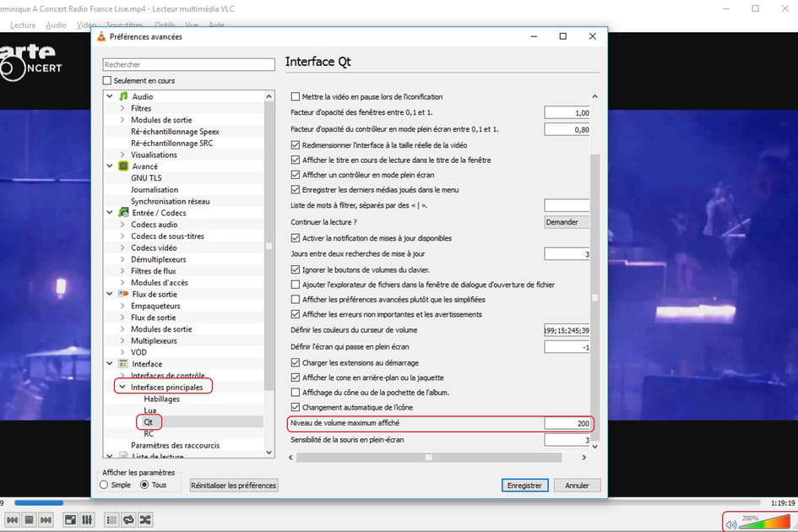Screen dimensions: 798x532
Task: Enable the Seulement en cours checkbox
Action: [x=107, y=80]
